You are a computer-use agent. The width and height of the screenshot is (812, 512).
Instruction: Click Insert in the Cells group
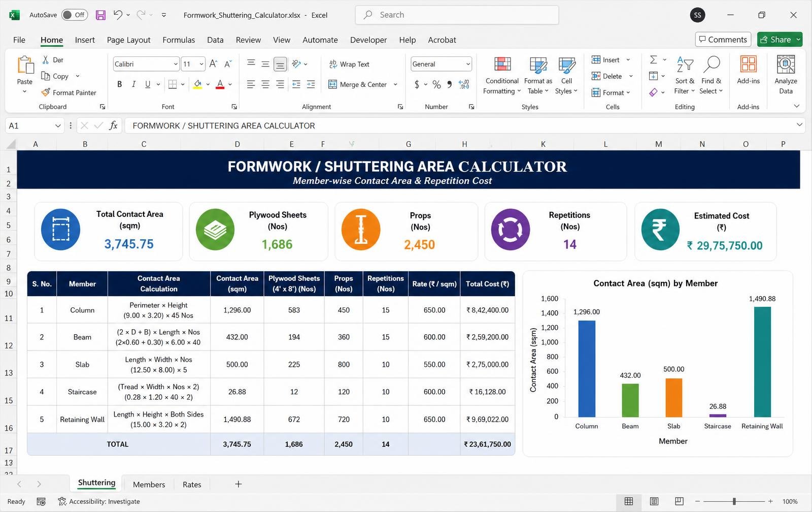[x=611, y=60]
